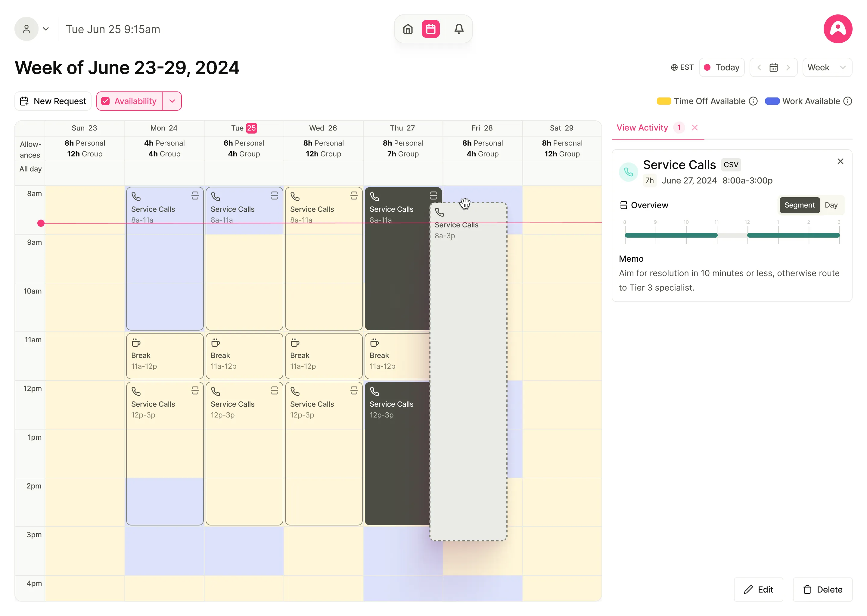This screenshot has height=616, width=867.
Task: Click the split/segment icon on Monday Service Calls
Action: 195,195
